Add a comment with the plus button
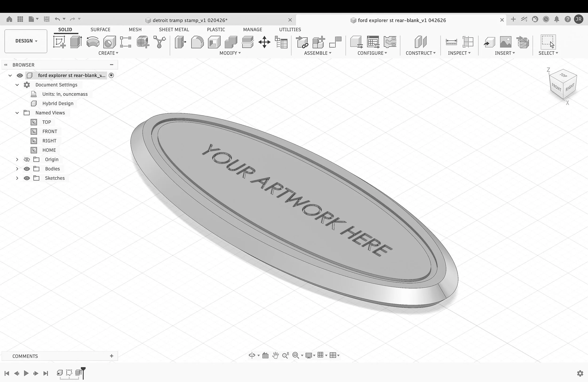 tap(112, 356)
